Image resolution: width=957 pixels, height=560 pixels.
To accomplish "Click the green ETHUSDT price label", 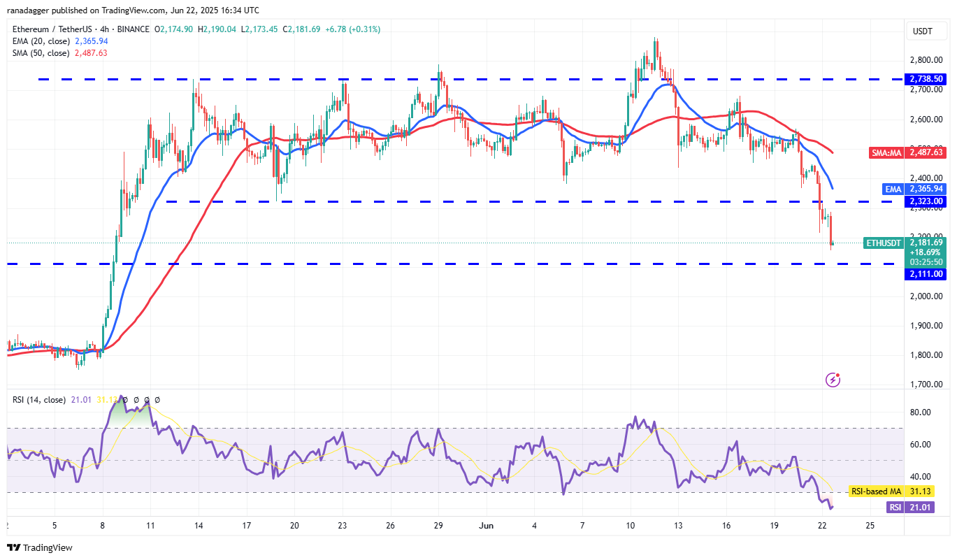I will (884, 243).
